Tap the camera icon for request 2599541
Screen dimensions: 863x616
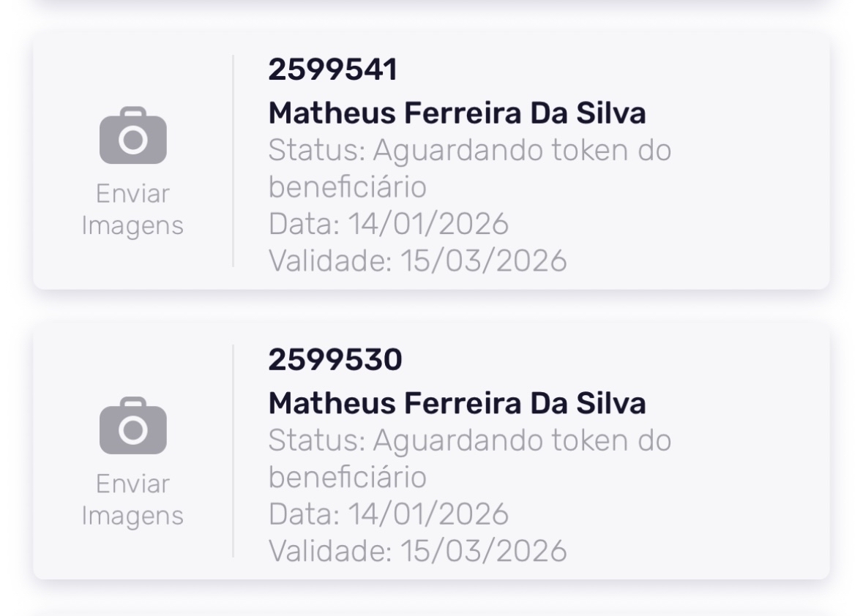pyautogui.click(x=132, y=137)
